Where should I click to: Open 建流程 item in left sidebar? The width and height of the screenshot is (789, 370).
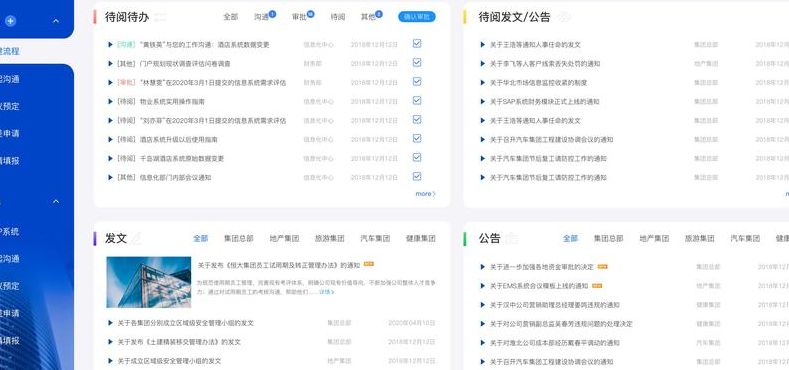point(10,51)
